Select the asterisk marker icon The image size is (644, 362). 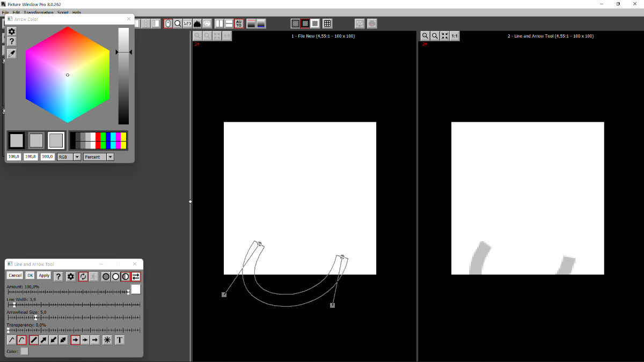(107, 340)
